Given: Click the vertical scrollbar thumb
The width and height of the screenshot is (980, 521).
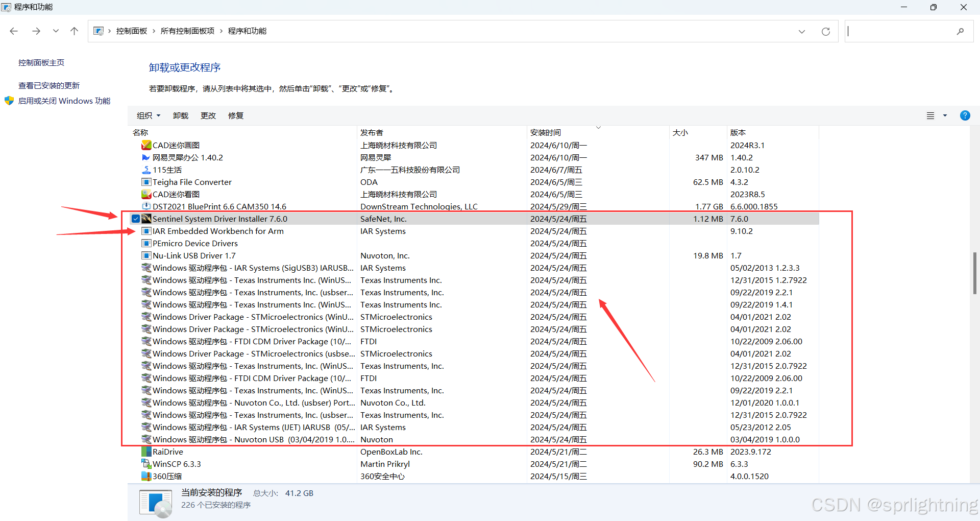Looking at the screenshot, I should coord(975,273).
